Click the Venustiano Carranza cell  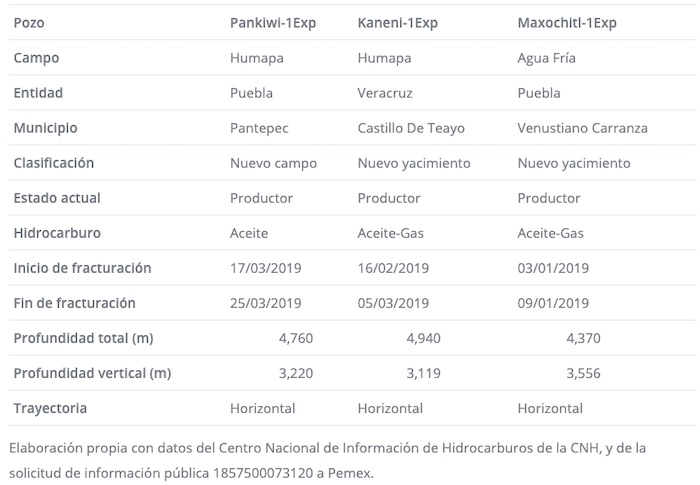click(x=582, y=128)
